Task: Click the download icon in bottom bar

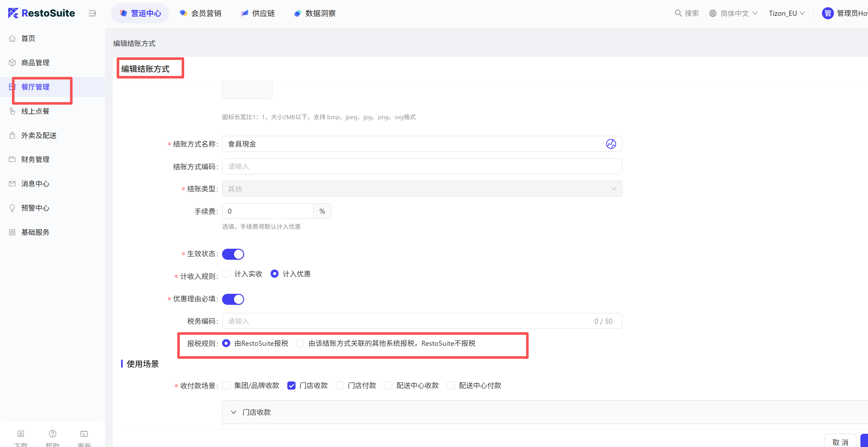Action: point(21,433)
